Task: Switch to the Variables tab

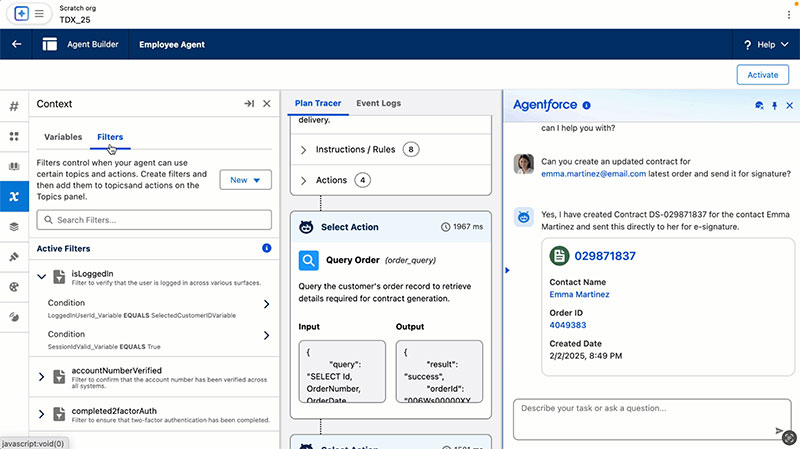Action: (63, 137)
